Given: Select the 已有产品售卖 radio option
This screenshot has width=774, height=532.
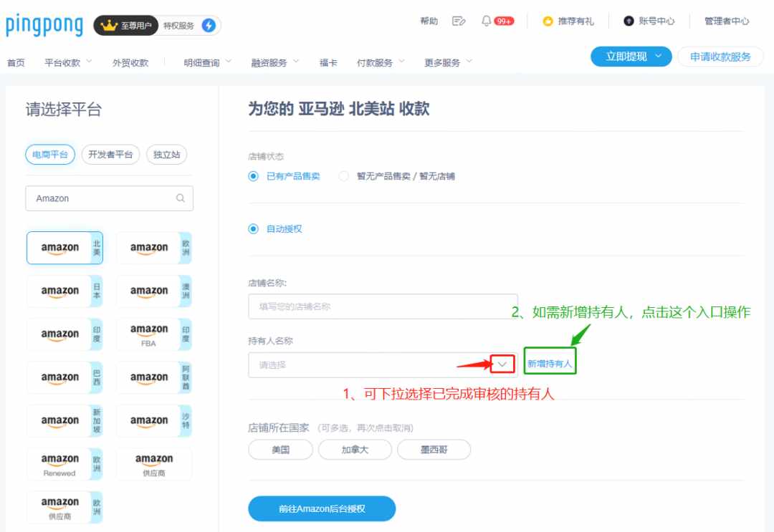Looking at the screenshot, I should pos(253,176).
